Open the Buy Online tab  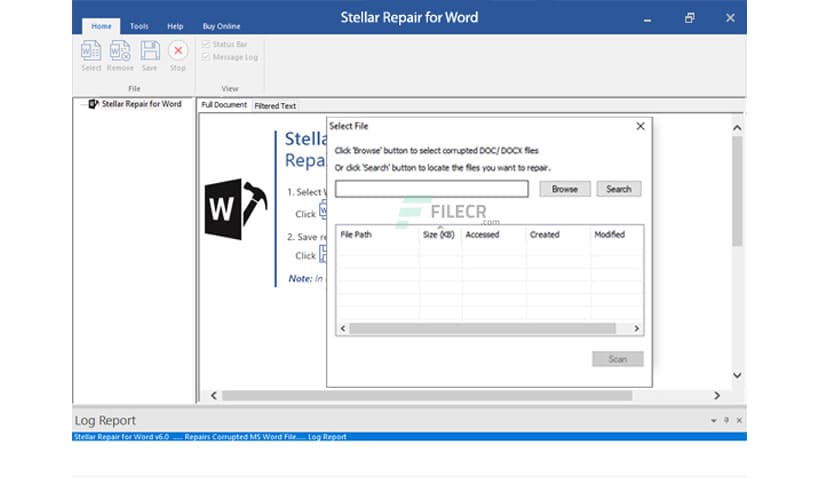[x=221, y=26]
